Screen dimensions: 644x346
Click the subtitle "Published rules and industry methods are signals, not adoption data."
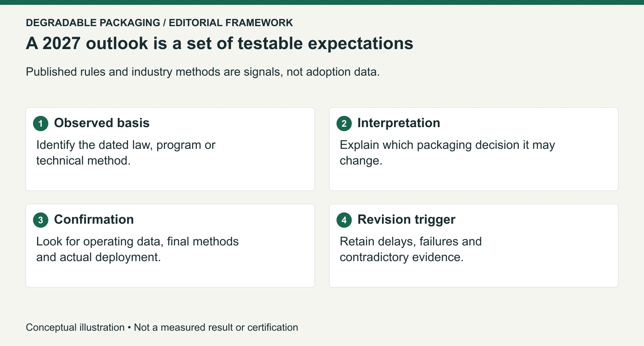[x=203, y=72]
